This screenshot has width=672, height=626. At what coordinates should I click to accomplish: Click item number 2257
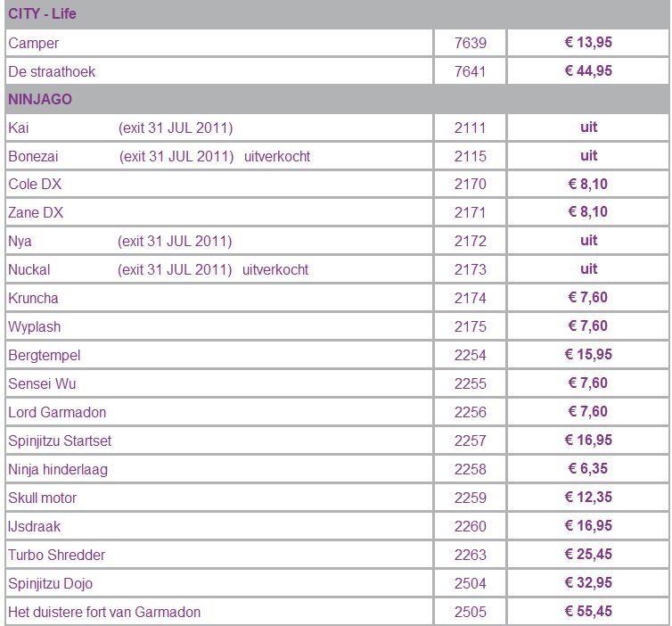(471, 441)
